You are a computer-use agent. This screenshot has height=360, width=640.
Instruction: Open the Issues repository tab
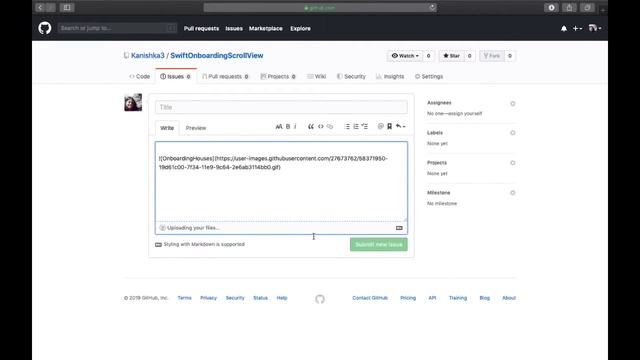tap(175, 77)
